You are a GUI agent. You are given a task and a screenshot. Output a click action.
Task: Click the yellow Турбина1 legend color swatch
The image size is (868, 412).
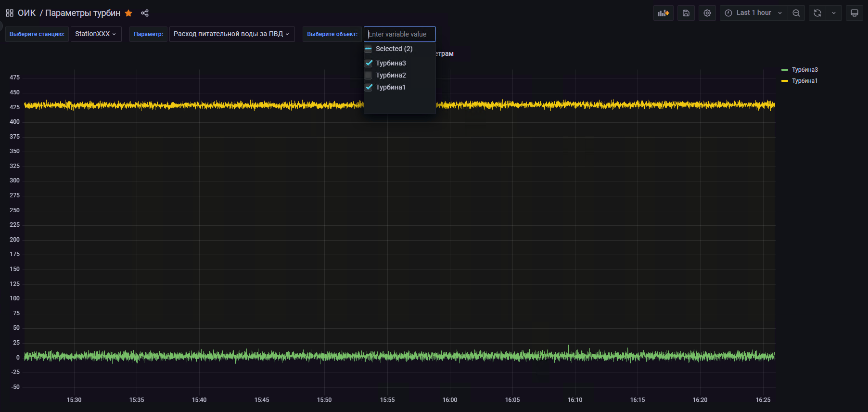[785, 81]
